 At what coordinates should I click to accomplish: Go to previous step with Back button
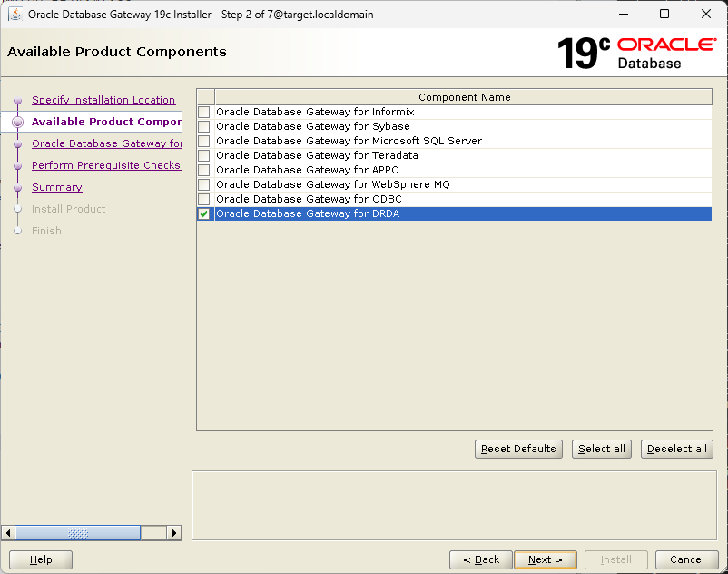(481, 559)
